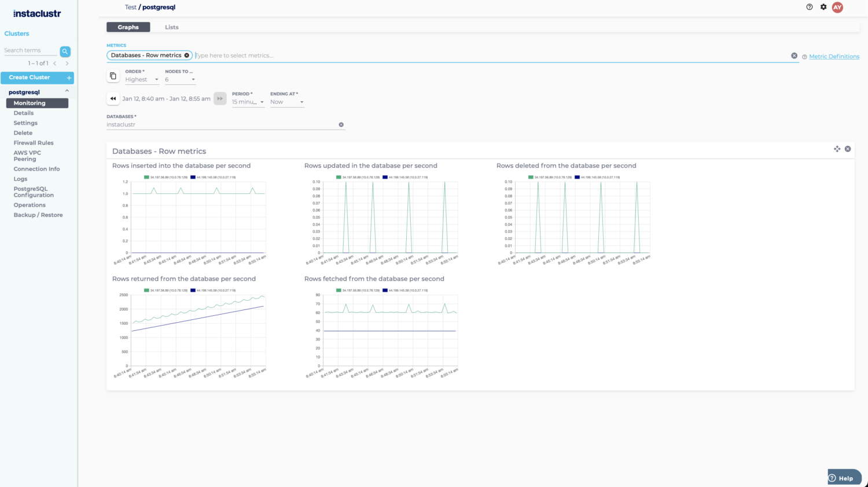Click the forward arrows to advance time range
868x487 pixels.
coord(220,98)
